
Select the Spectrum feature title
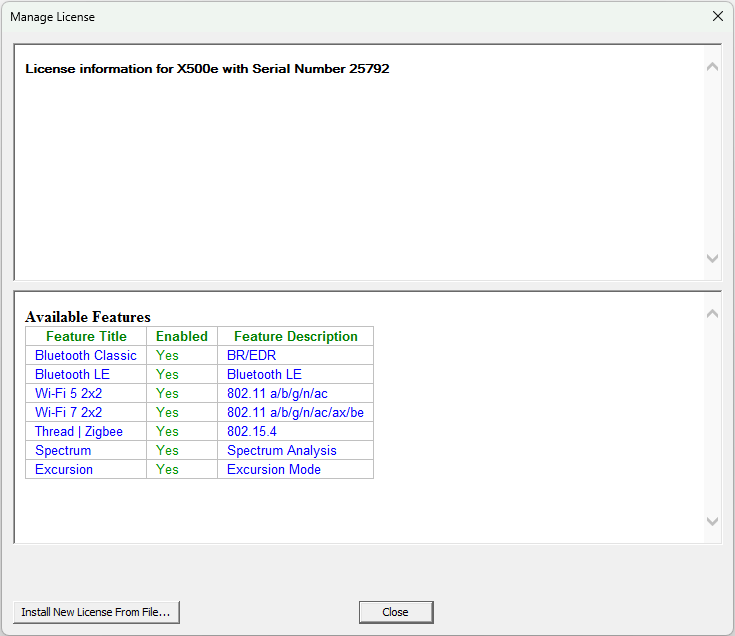[63, 451]
